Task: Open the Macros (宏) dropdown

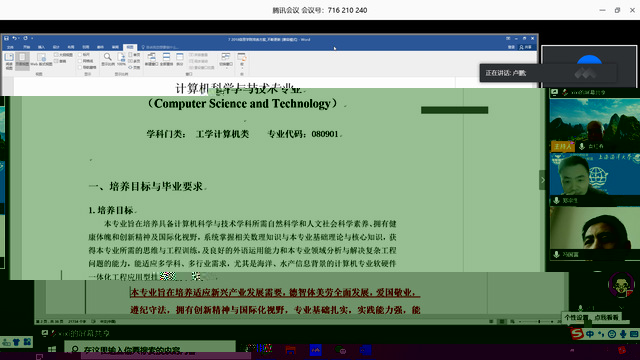Action: click(x=242, y=60)
